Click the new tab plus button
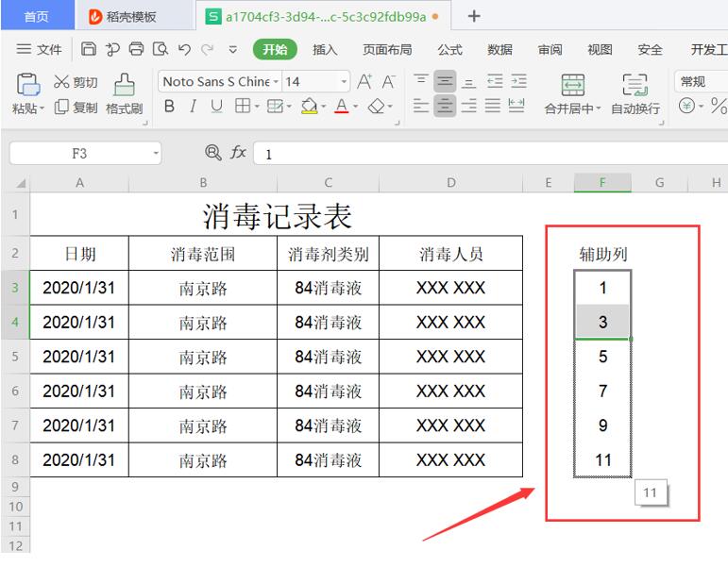The height and width of the screenshot is (567, 728). tap(474, 16)
